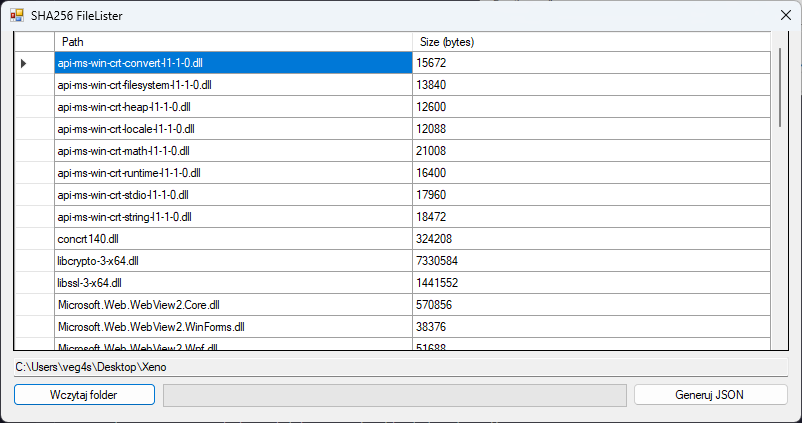Click the SHA256 FileLister app icon
This screenshot has width=802, height=423.
(16, 16)
